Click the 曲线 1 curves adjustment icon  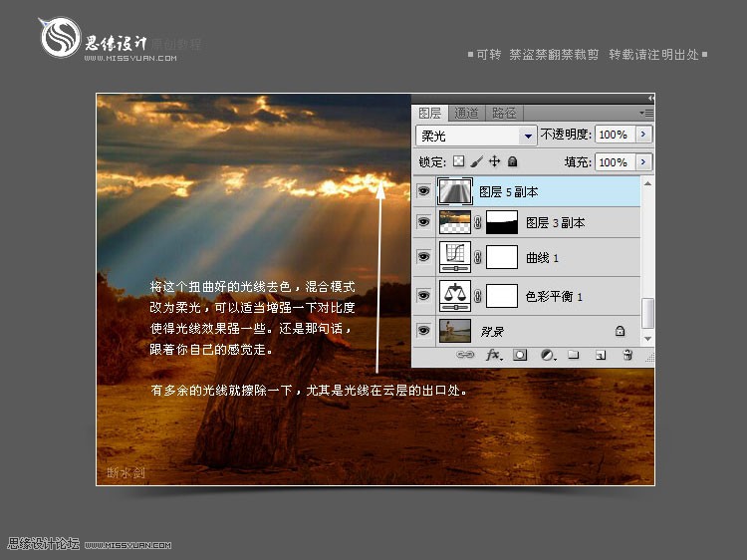455,257
